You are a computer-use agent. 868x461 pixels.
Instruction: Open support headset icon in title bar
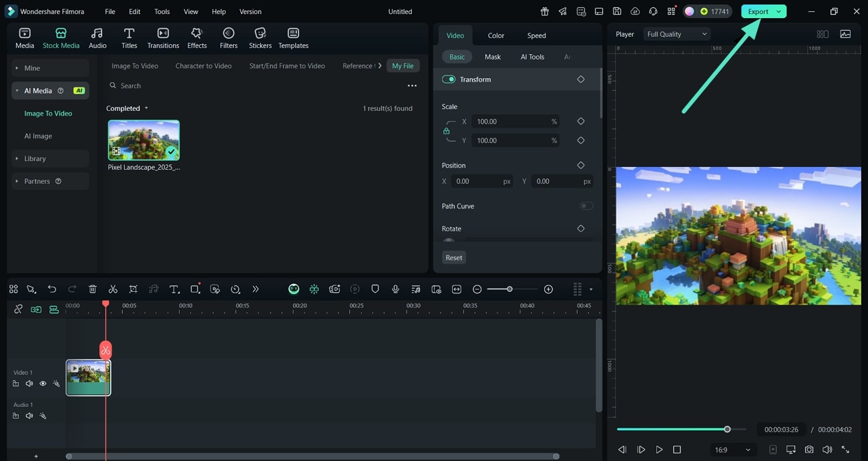click(653, 11)
